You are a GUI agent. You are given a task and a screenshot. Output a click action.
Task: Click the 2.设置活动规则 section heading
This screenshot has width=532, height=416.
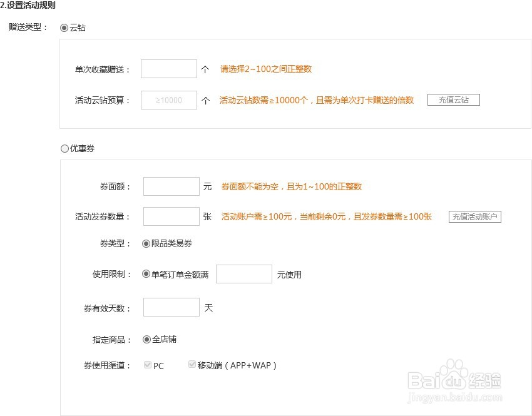point(28,5)
